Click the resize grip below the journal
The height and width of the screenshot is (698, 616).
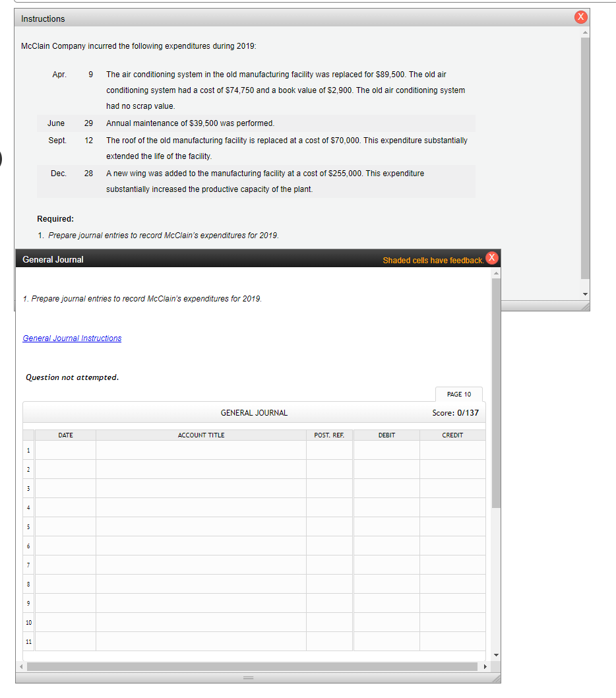tap(248, 678)
